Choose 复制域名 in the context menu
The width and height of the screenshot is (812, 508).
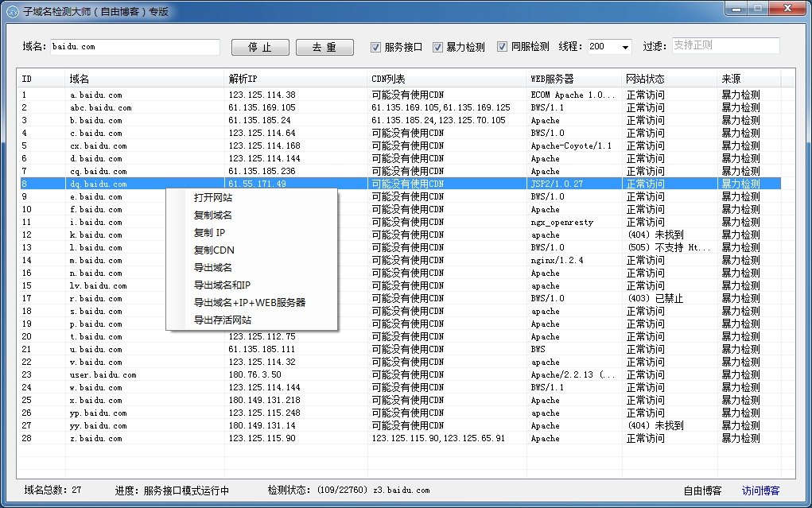coord(213,215)
